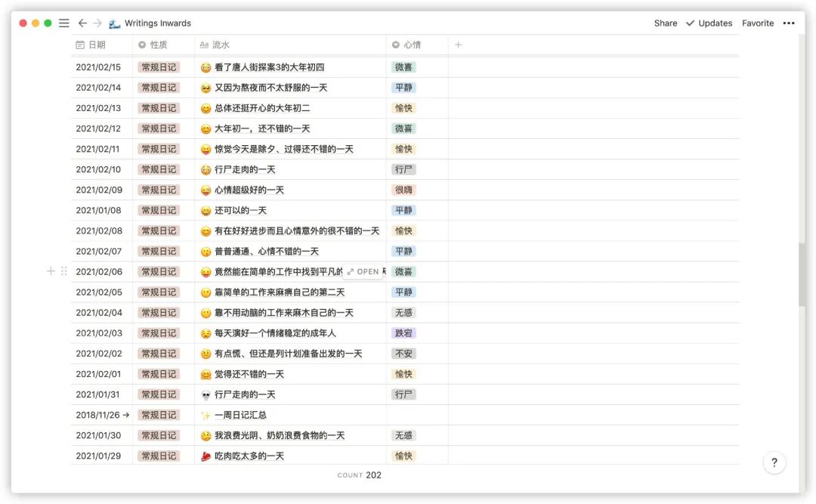
Task: Open the 微喜 mood selector in the 2021/02/15 row
Action: [x=403, y=67]
